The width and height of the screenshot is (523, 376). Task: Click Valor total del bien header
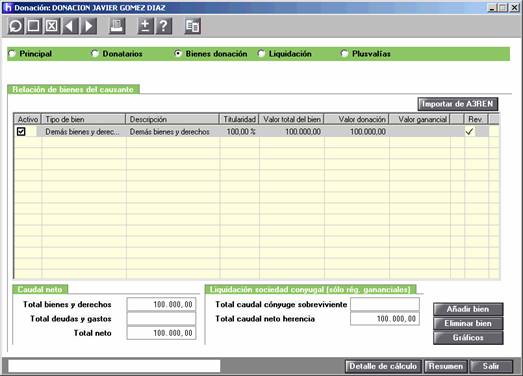click(292, 119)
